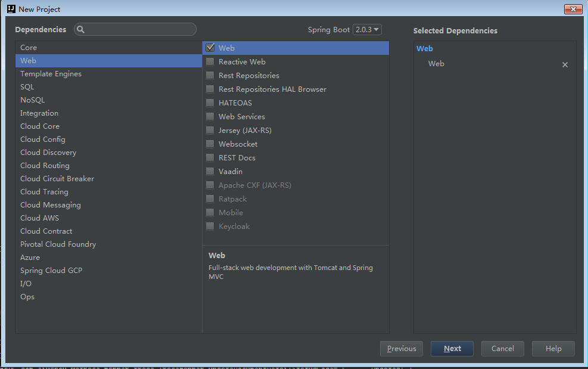
Task: Focus the dependencies search field
Action: click(135, 29)
